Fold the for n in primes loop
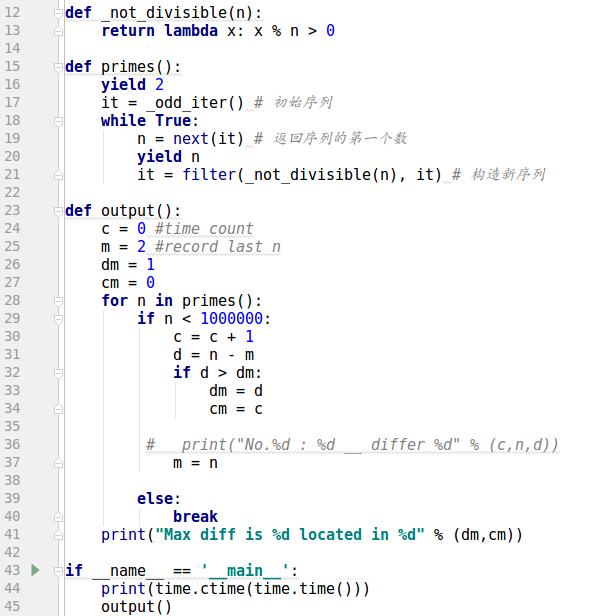 pyautogui.click(x=58, y=301)
